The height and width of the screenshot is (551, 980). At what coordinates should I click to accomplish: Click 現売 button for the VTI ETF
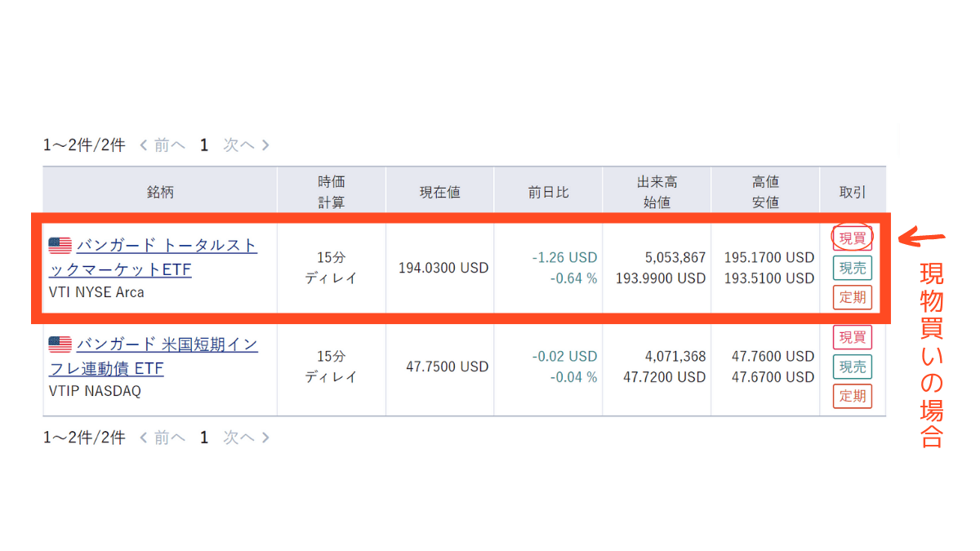coord(852,268)
